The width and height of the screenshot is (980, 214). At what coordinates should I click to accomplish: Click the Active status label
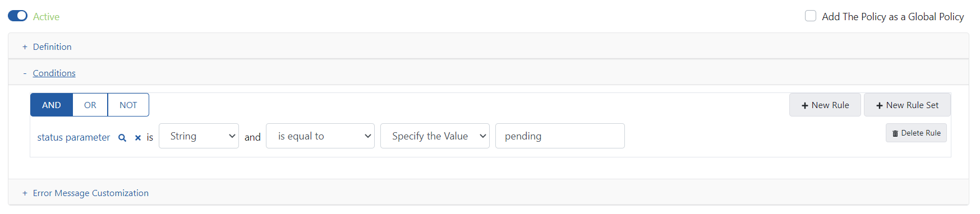coord(46,17)
